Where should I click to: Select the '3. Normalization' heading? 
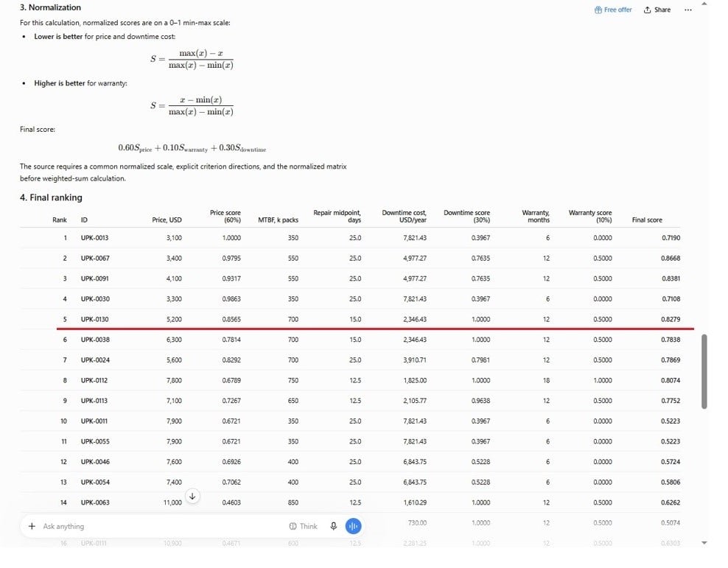click(50, 7)
